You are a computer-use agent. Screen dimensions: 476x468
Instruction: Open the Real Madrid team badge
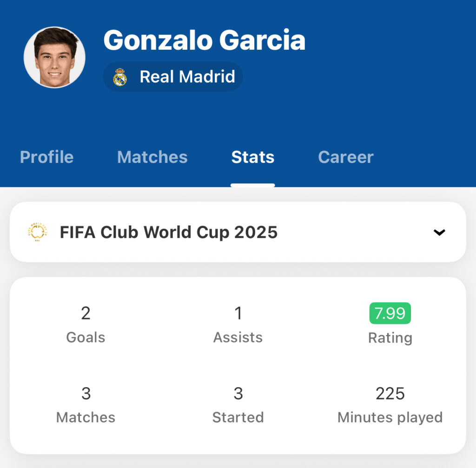tap(173, 77)
